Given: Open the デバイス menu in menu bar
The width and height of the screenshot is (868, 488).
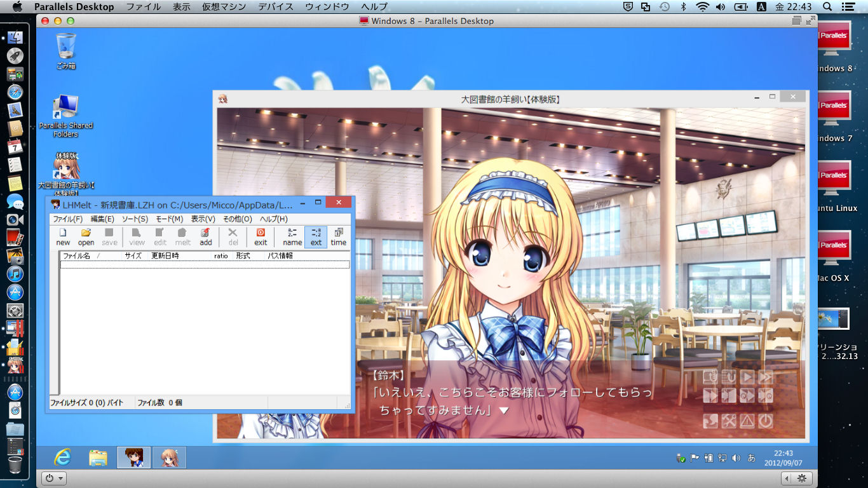Looking at the screenshot, I should point(275,6).
